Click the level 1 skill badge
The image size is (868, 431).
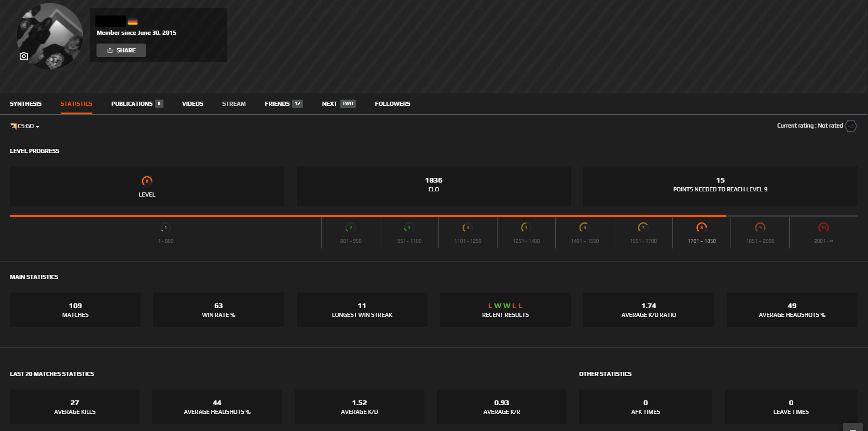click(166, 228)
